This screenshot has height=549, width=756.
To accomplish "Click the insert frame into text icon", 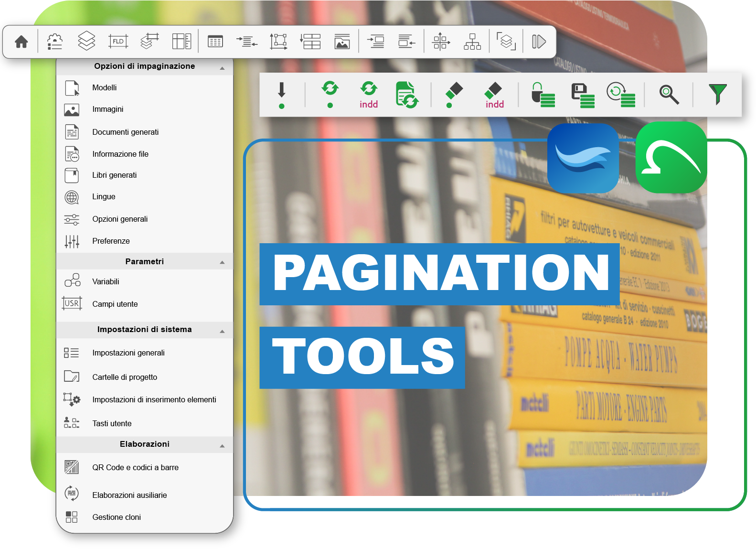I will [x=376, y=42].
